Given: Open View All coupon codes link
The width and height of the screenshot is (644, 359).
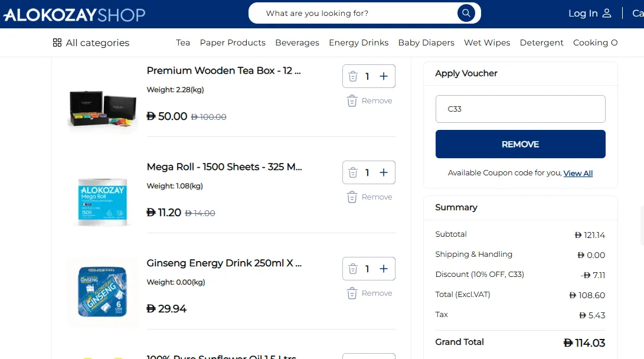Looking at the screenshot, I should [x=578, y=174].
